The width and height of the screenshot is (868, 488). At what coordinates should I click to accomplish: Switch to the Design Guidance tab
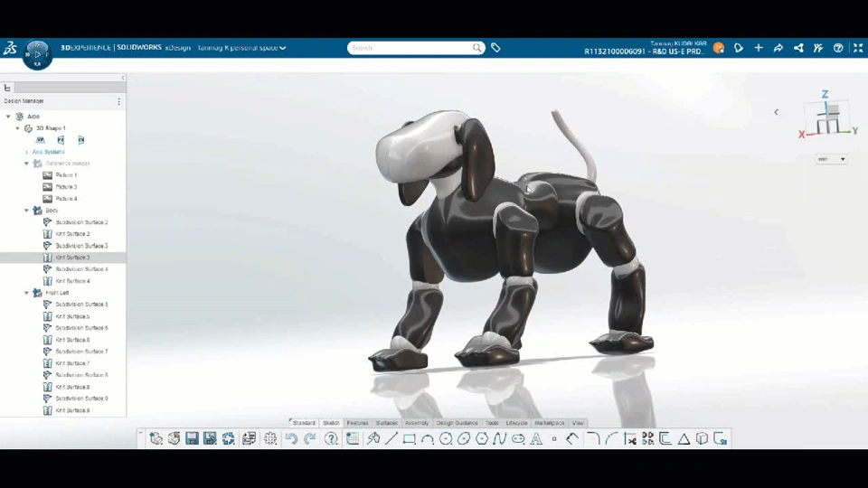pyautogui.click(x=458, y=423)
